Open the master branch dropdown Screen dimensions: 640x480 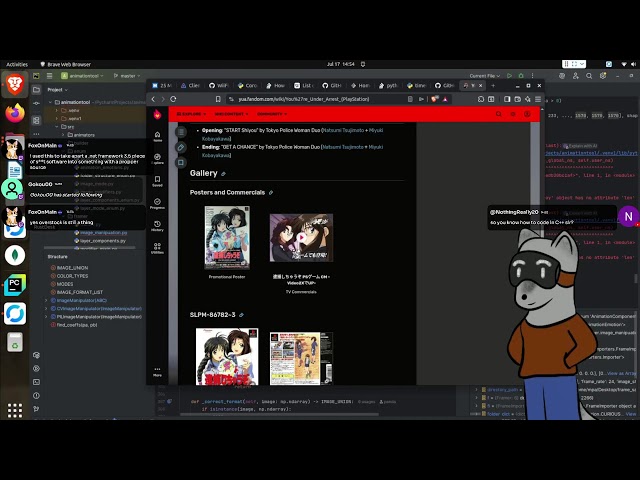(x=127, y=76)
